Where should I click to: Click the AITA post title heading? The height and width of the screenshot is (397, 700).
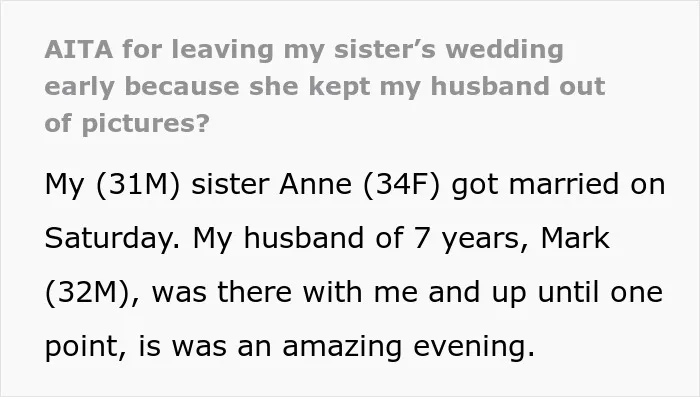pyautogui.click(x=325, y=86)
